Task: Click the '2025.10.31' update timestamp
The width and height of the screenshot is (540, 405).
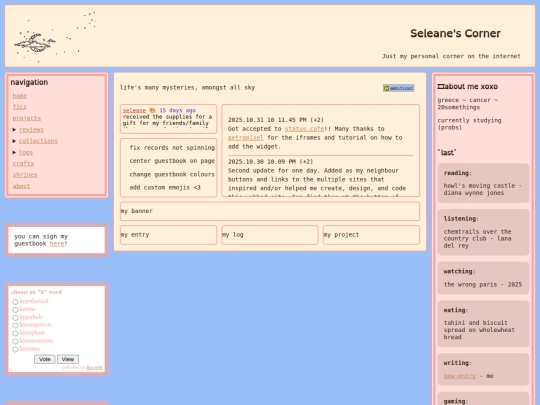Action: tap(276, 120)
